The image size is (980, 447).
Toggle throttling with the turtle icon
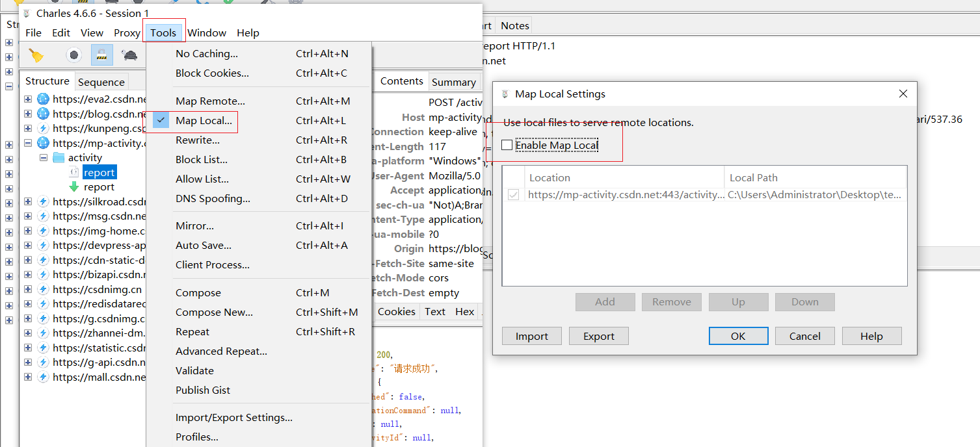(x=129, y=55)
